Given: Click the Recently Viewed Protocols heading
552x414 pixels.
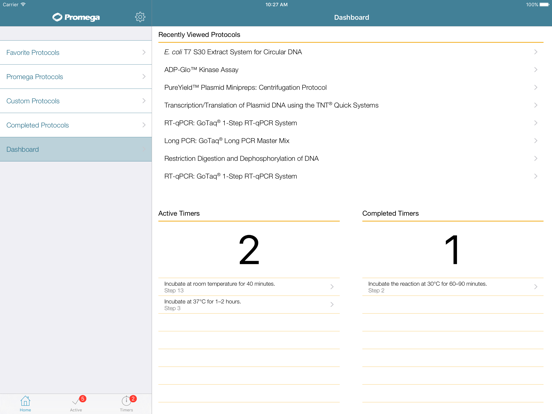Looking at the screenshot, I should 199,35.
